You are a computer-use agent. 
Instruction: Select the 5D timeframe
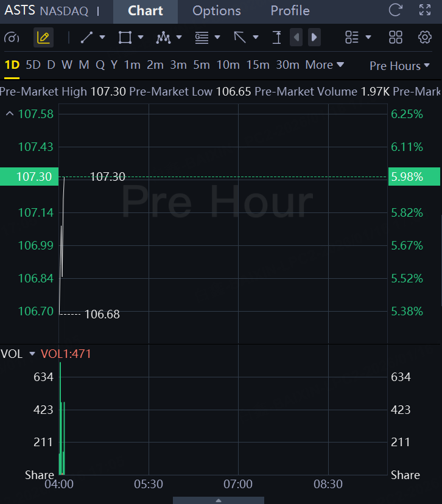coord(33,65)
